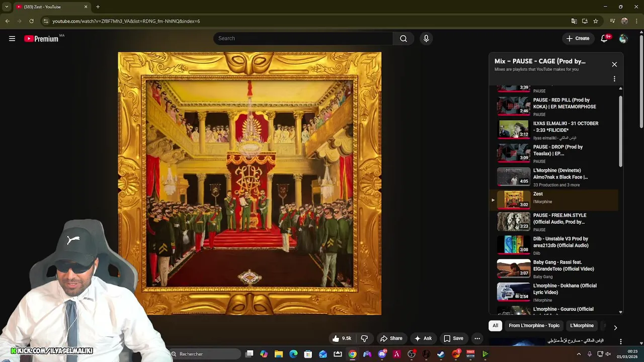Screen dimensions: 644x362
Task: Open Discord from the taskbar
Action: coord(382,354)
